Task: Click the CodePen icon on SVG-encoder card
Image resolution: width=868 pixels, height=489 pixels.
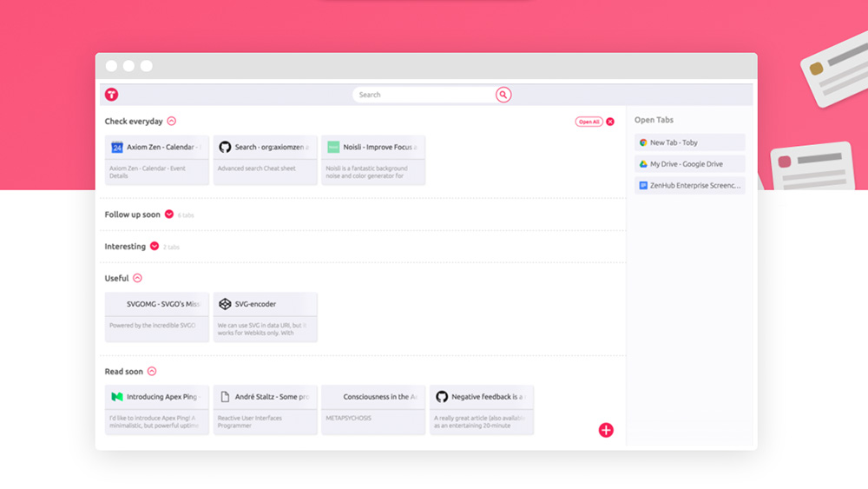Action: (225, 304)
